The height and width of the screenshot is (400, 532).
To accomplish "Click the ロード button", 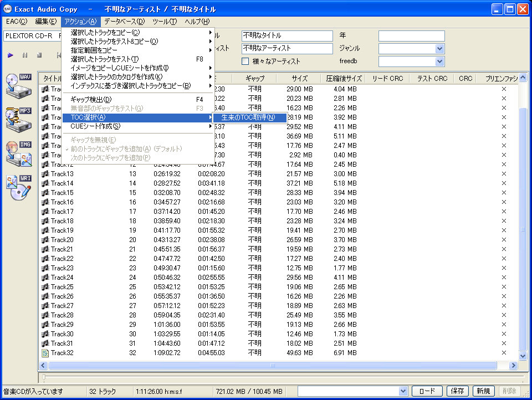I will click(427, 391).
